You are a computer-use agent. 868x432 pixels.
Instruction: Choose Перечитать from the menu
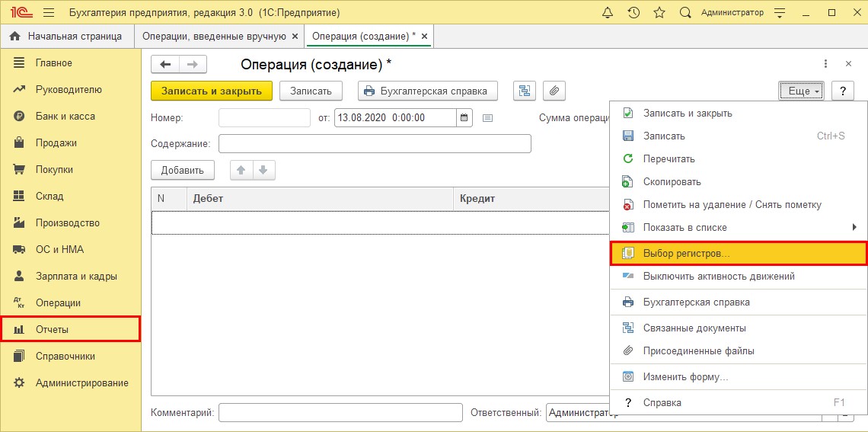coord(738,159)
